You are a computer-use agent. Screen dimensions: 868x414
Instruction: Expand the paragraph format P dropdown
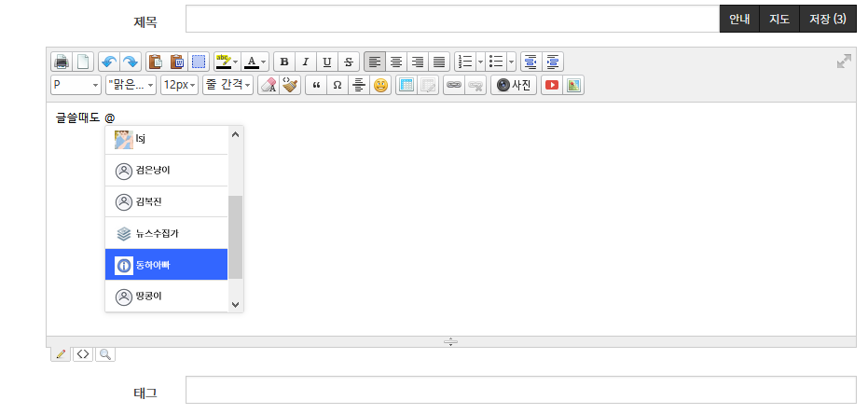76,85
